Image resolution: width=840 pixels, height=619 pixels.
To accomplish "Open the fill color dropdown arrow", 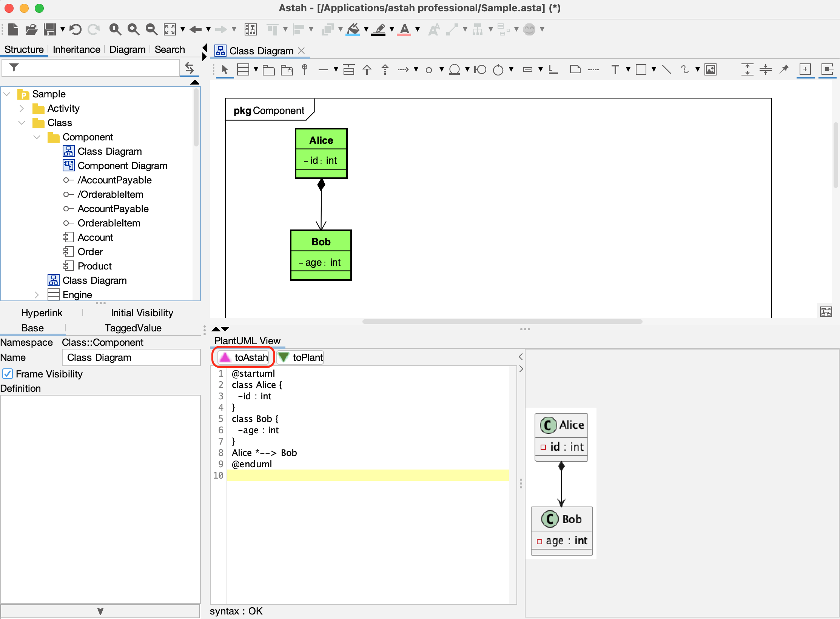I will [x=366, y=29].
